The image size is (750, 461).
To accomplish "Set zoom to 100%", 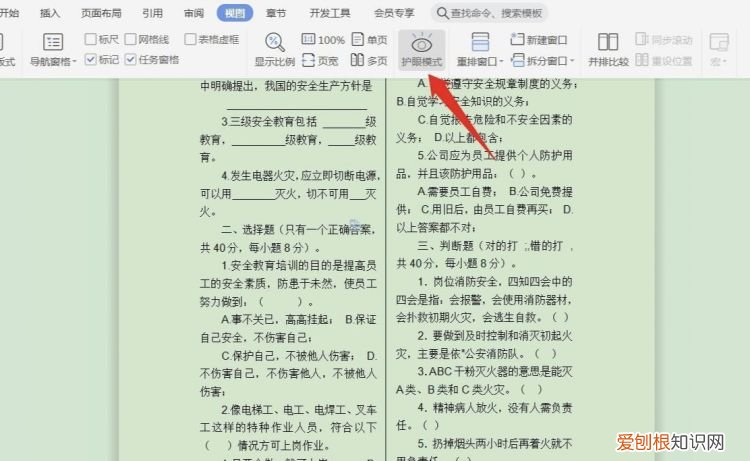I will pyautogui.click(x=323, y=40).
